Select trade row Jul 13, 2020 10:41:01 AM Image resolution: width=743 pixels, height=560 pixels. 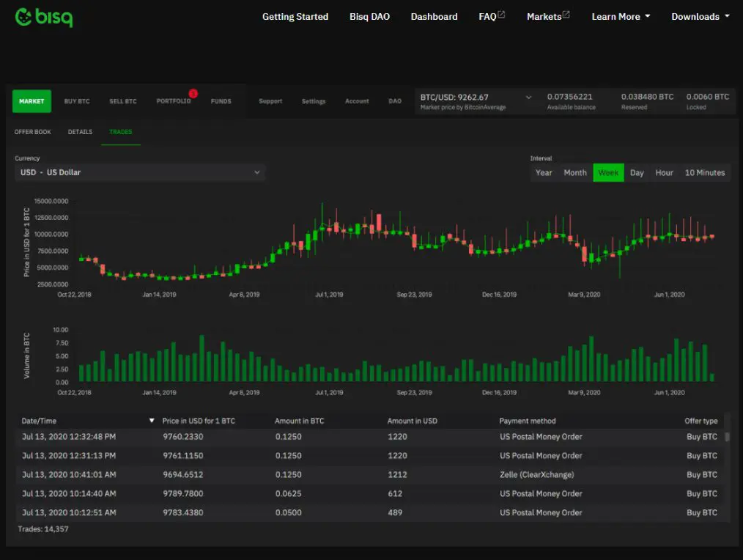(x=371, y=475)
